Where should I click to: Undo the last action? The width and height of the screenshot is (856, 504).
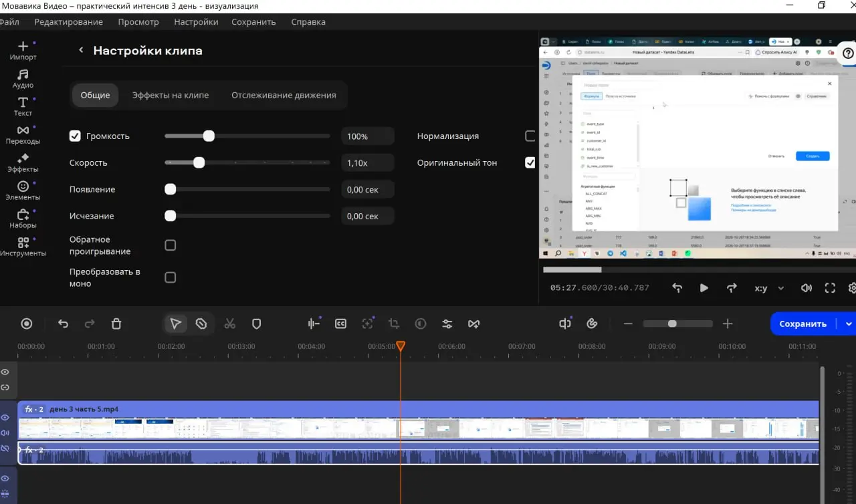tap(63, 324)
